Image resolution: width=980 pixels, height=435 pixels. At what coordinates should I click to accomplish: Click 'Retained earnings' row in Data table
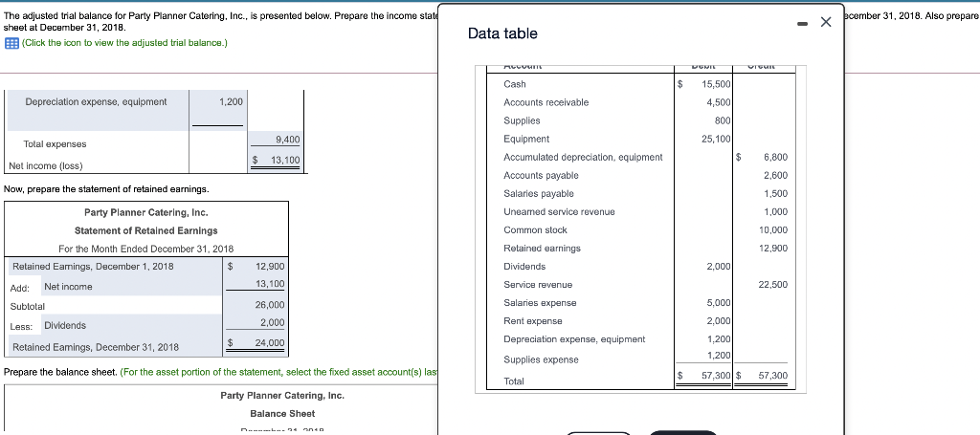pyautogui.click(x=542, y=249)
